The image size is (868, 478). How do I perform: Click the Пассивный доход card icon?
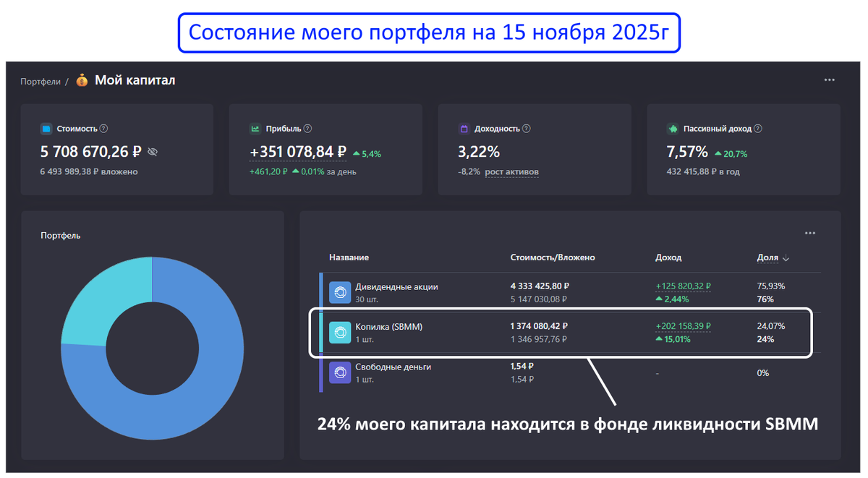(673, 128)
